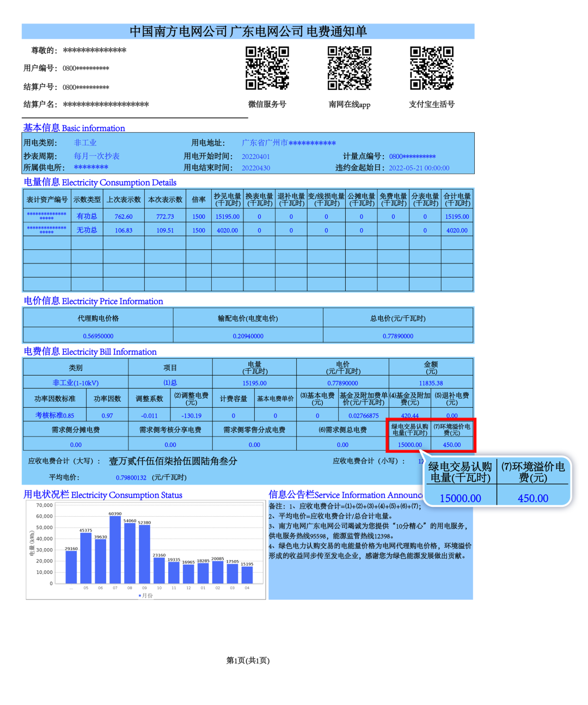Click the total price value 0.77890000
This screenshot has width=588, height=705.
(x=398, y=336)
